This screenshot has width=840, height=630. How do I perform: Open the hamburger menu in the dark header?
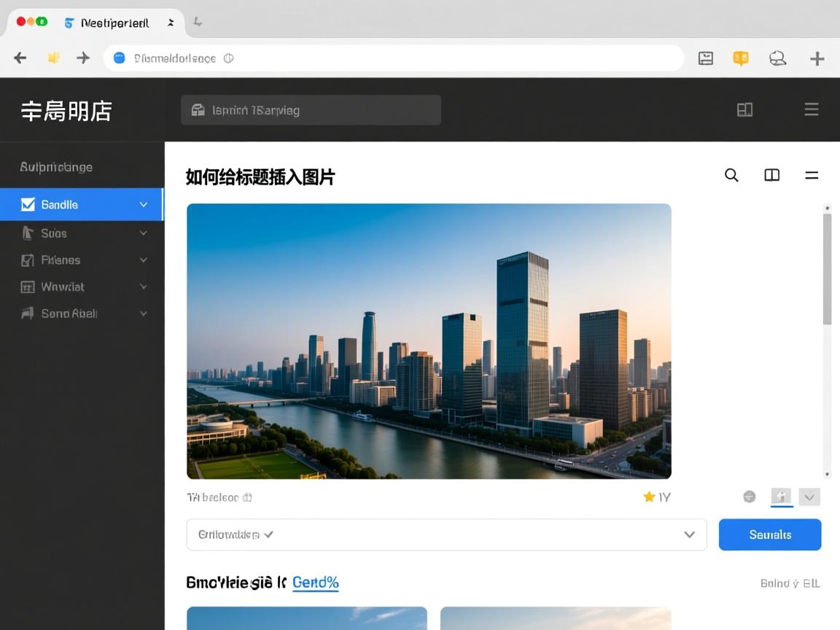pos(811,110)
